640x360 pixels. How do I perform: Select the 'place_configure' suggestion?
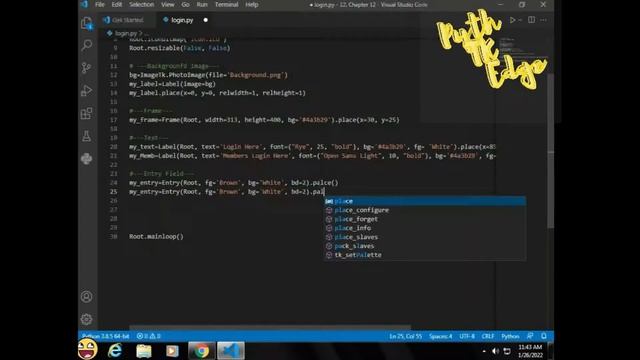[x=425, y=210]
